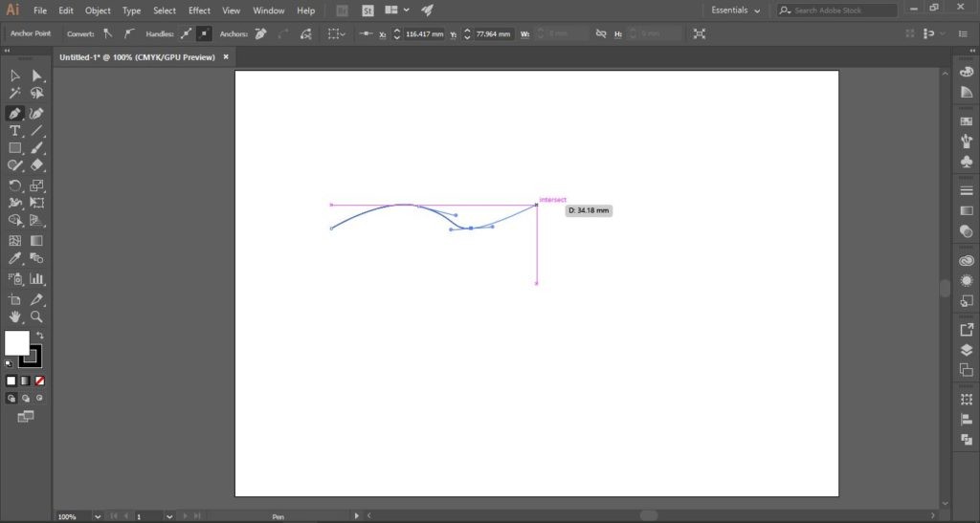The image size is (980, 523).
Task: Apply solid Color mode button
Action: point(11,381)
